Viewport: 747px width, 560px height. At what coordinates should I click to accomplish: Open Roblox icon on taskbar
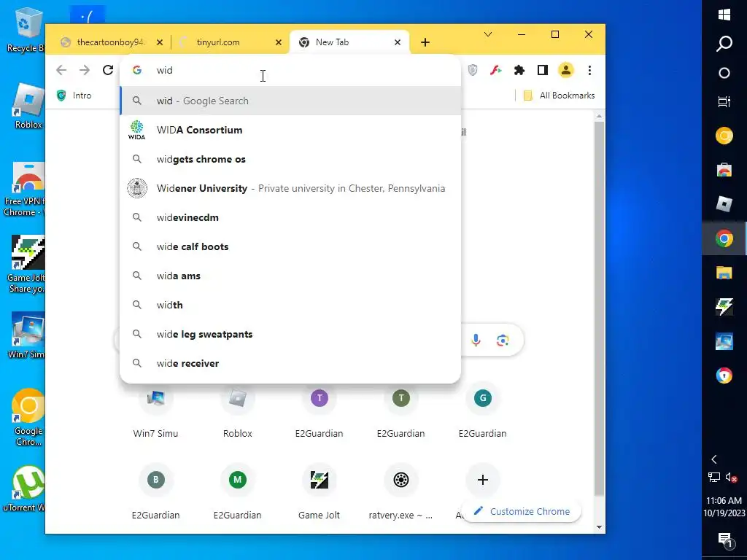click(x=724, y=204)
